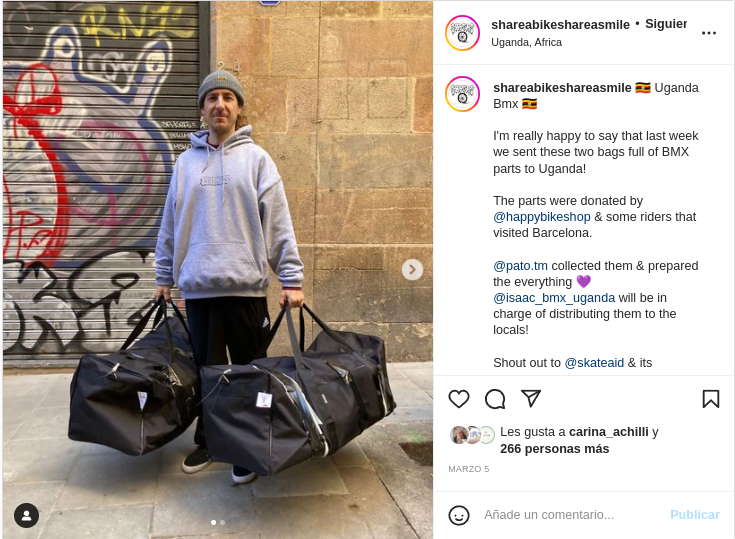Open @pato.tm profile mention
This screenshot has width=735, height=539.
pyautogui.click(x=520, y=266)
